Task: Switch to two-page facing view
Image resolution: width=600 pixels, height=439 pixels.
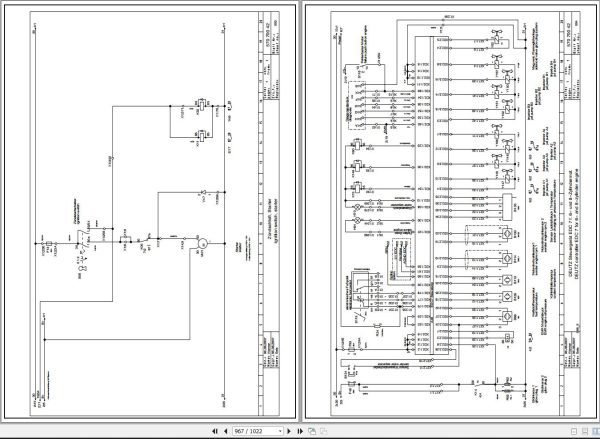Action: click(595, 431)
